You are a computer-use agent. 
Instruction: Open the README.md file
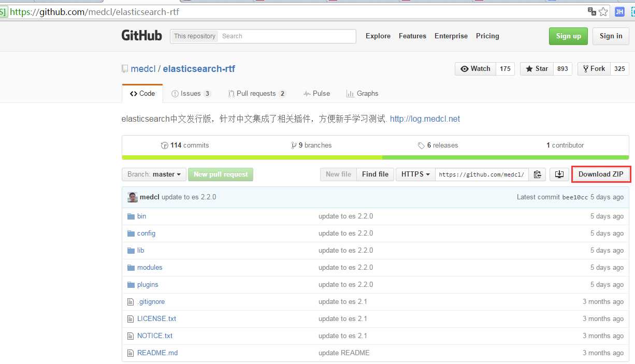pos(157,353)
